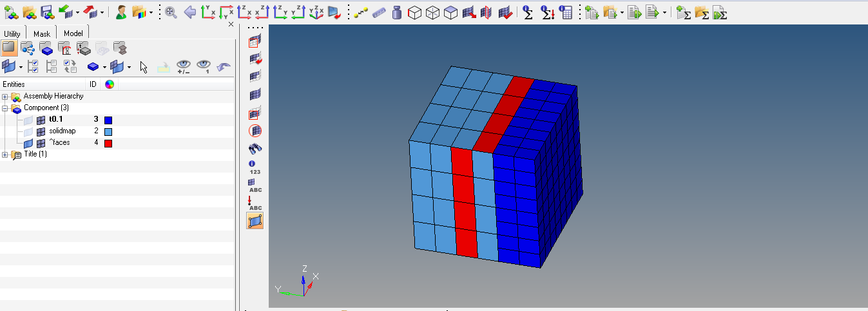Click the Component View blue box icon

pos(46,48)
